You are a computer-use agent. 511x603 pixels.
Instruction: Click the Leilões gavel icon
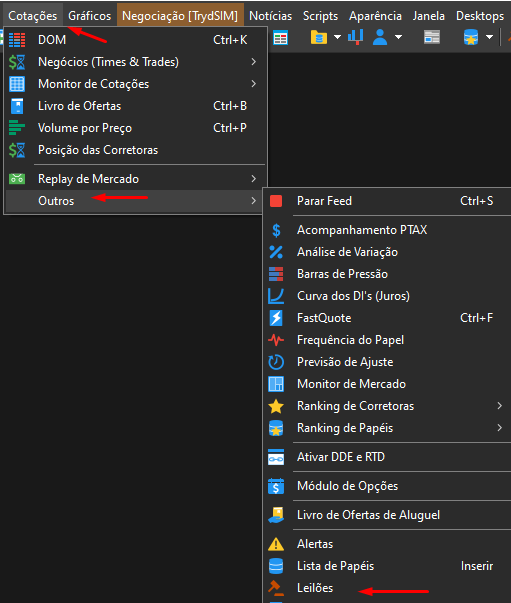click(276, 588)
